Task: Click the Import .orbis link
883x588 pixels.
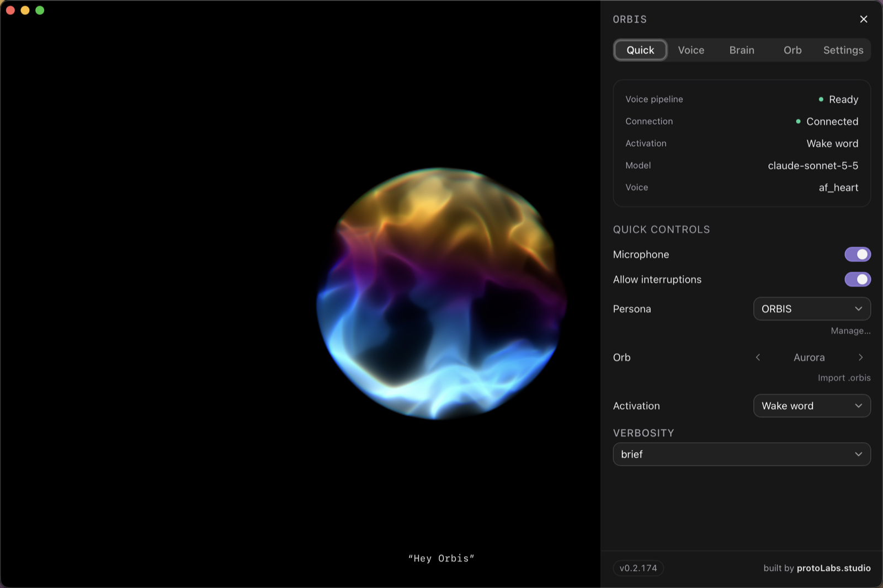Action: [844, 378]
